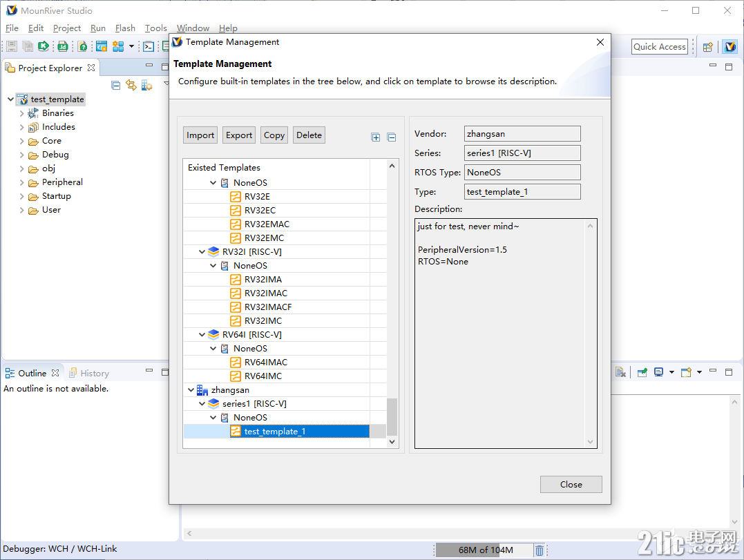Open the Window menu
Screen dimensions: 744x560
193,28
